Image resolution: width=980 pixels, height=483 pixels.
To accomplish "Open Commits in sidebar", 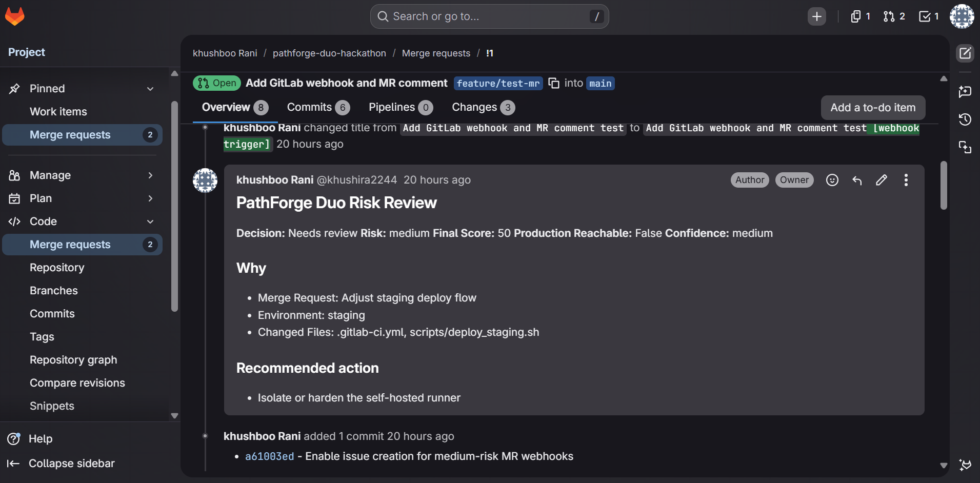I will pyautogui.click(x=82, y=314).
